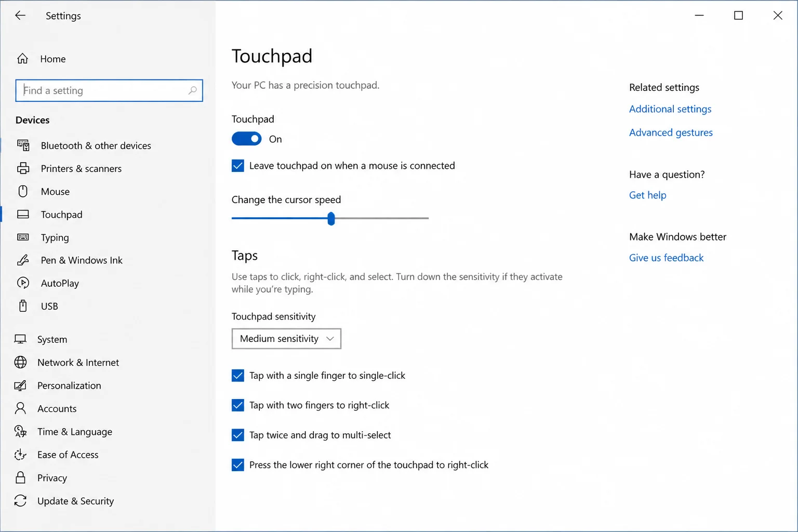Click the USB icon
This screenshot has width=798, height=532.
tap(23, 305)
